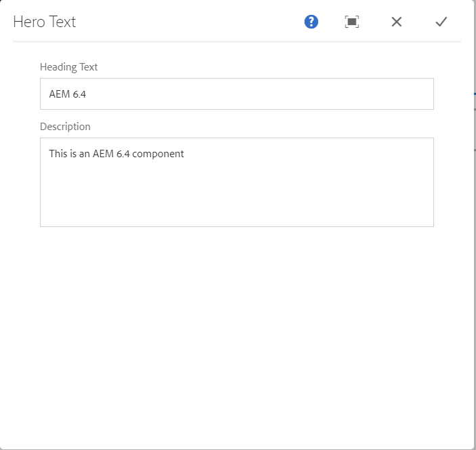Image resolution: width=476 pixels, height=450 pixels.
Task: Click inside the Description text area
Action: (236, 182)
